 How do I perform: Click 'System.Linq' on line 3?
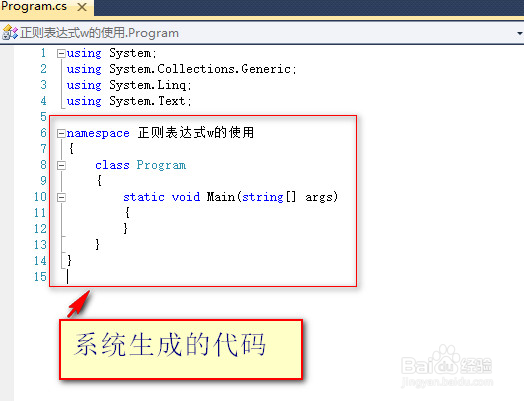(x=148, y=85)
